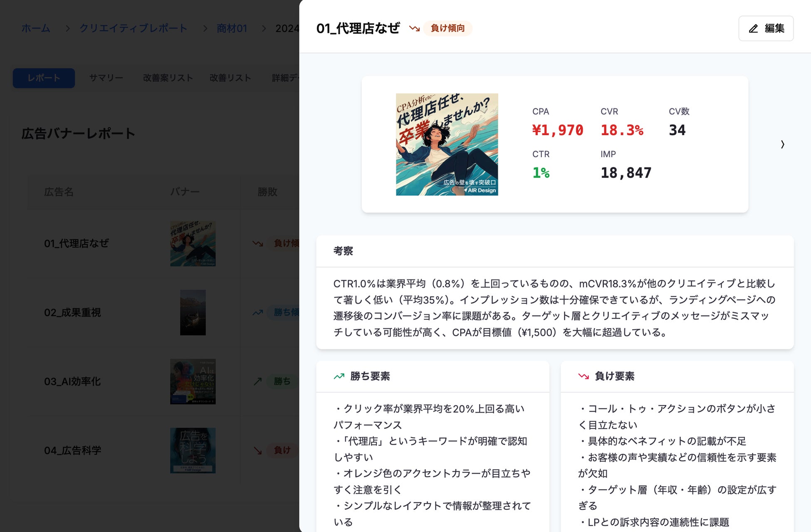The width and height of the screenshot is (811, 532).
Task: Click the pencil icon in the 編集 button
Action: coord(753,28)
